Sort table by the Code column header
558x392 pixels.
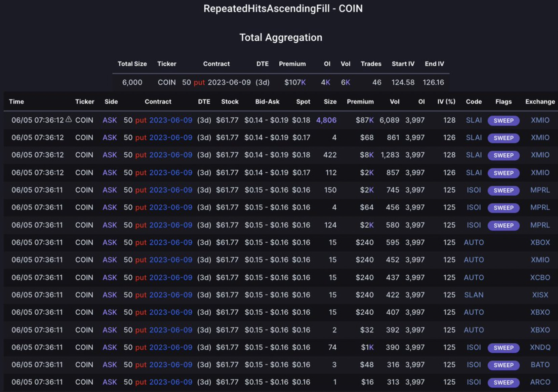(474, 102)
